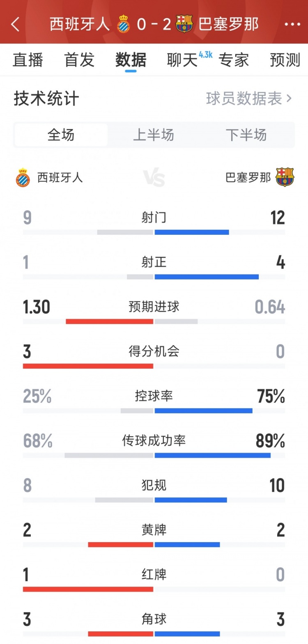Switch stats to 下半场 second half
This screenshot has width=308, height=644.
pos(246,135)
